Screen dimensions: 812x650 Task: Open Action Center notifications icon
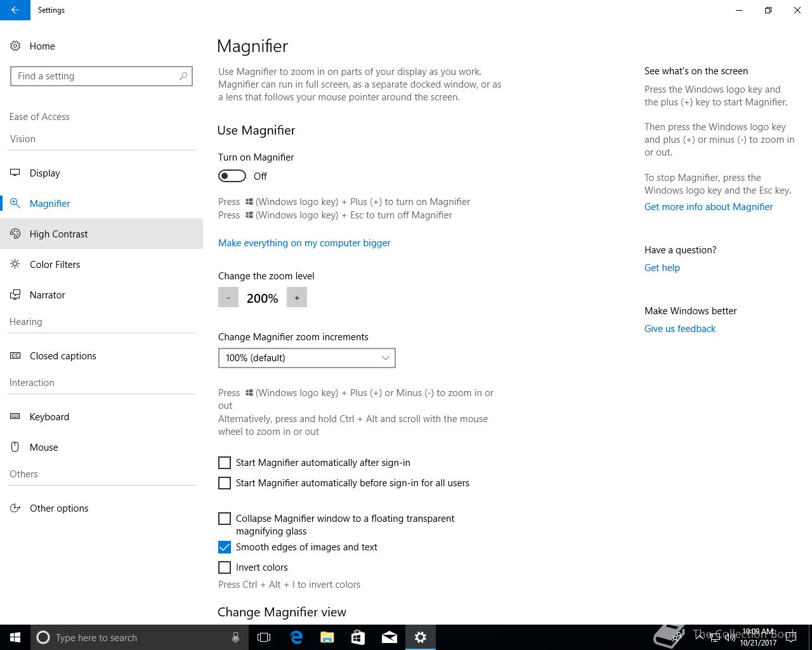coord(791,637)
